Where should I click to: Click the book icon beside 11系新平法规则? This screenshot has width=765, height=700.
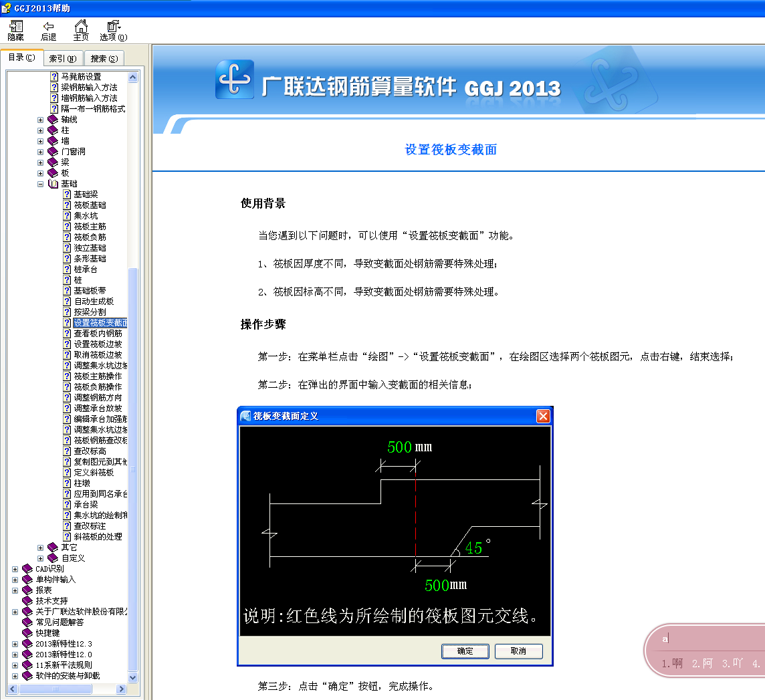coord(27,665)
